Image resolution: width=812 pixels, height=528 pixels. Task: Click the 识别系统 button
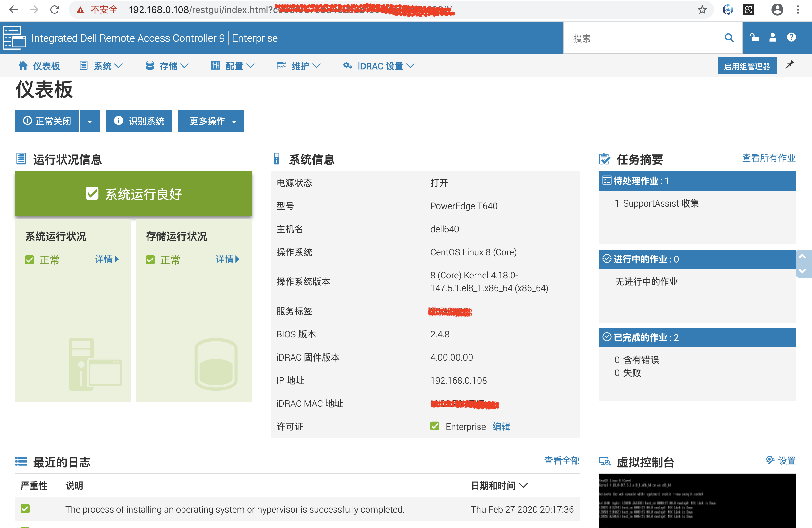click(x=139, y=121)
